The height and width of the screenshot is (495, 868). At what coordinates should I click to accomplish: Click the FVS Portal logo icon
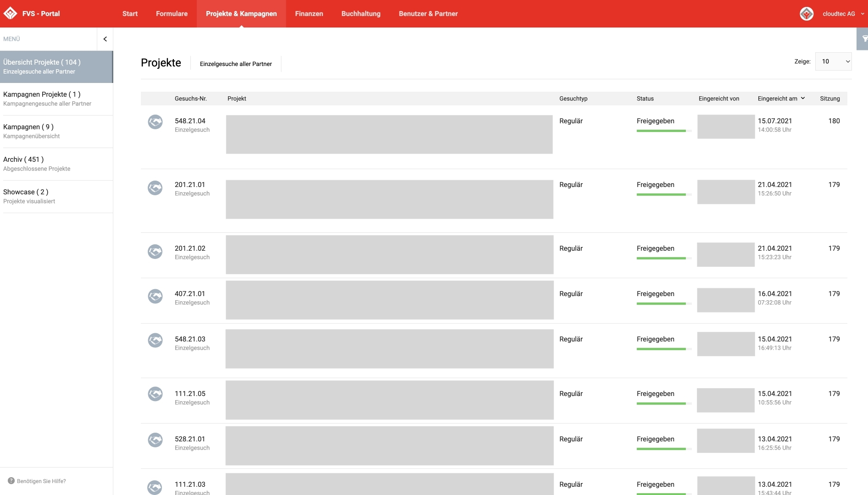tap(11, 14)
